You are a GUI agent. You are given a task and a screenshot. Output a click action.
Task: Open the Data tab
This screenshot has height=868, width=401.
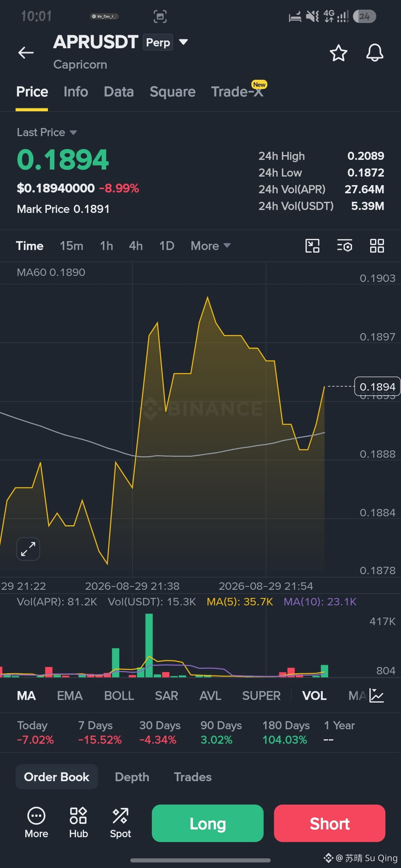coord(119,92)
